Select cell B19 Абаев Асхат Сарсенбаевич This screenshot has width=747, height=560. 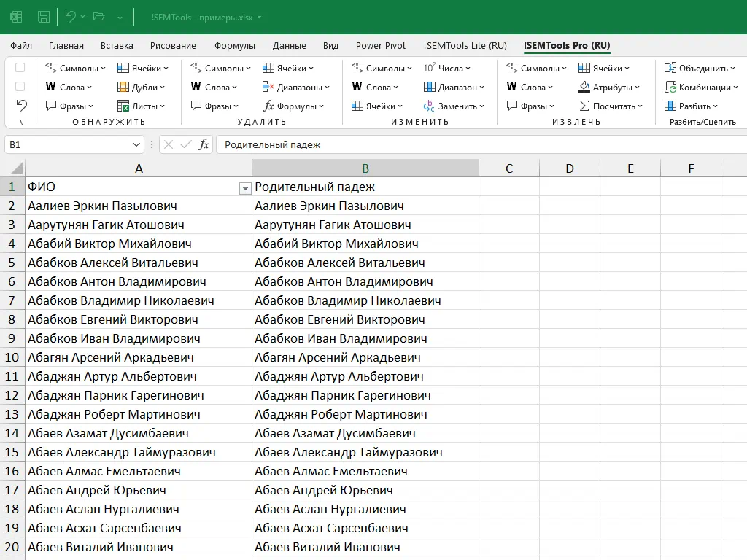365,528
